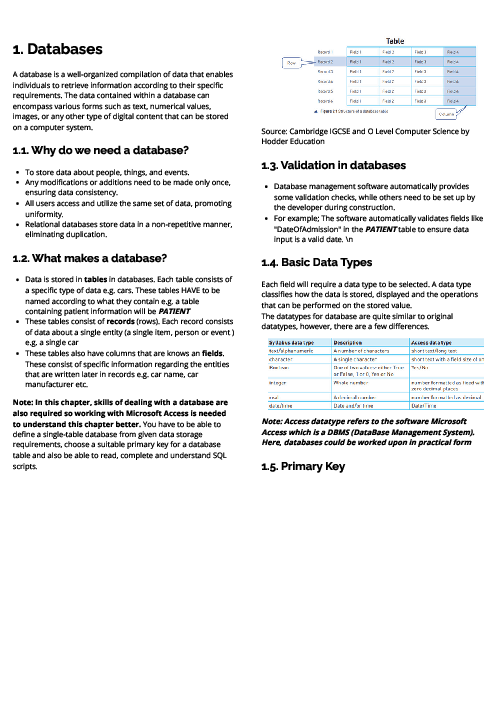496x702 pixels.
Task: Click the "Table" title above the figure
Action: 395,41
